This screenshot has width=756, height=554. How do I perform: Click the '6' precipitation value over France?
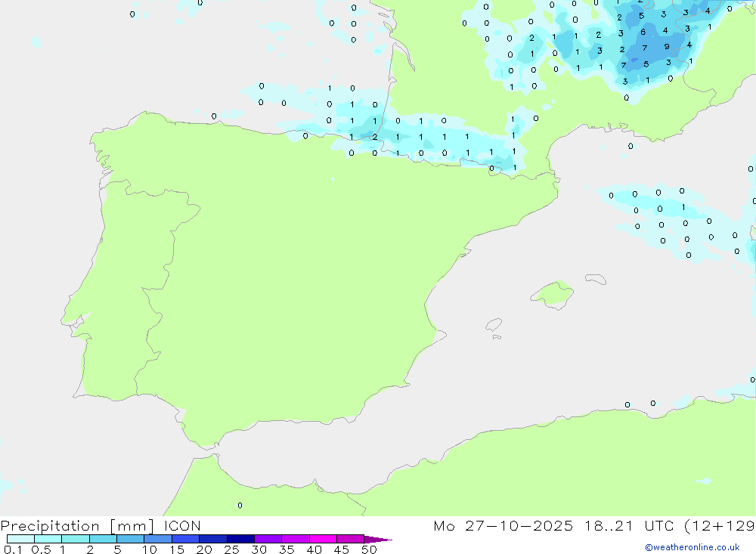643,32
